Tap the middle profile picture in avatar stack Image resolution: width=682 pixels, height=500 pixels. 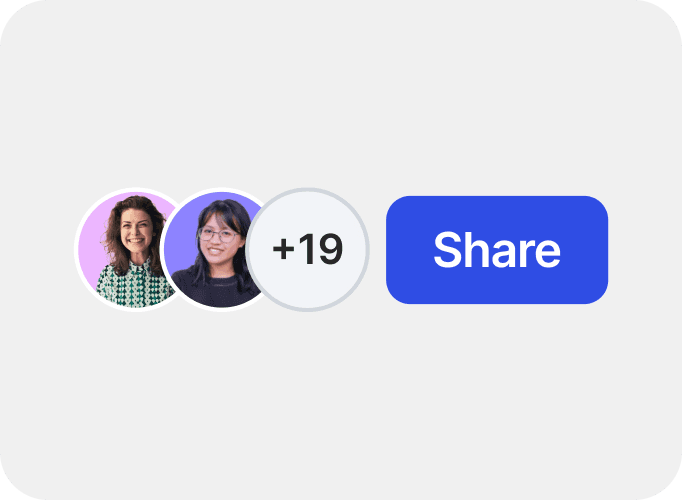(213, 250)
